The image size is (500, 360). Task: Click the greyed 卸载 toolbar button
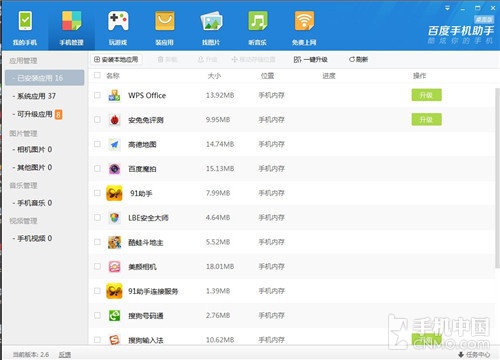click(x=167, y=59)
